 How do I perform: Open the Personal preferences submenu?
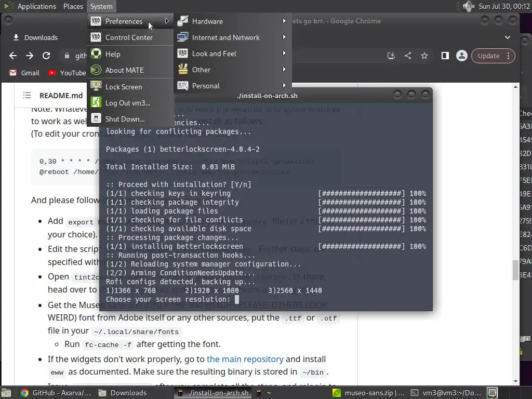coord(233,86)
